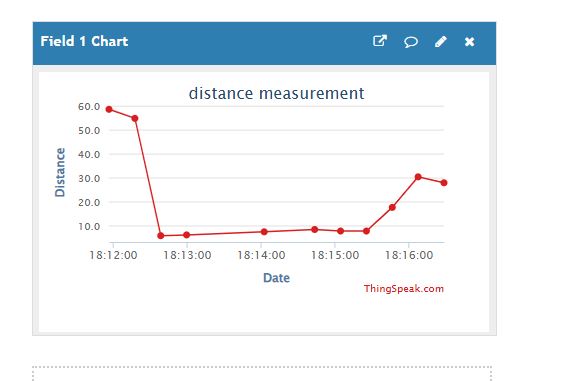Image resolution: width=574 pixels, height=381 pixels.
Task: Select the last data point on the right edge
Action: 444,183
